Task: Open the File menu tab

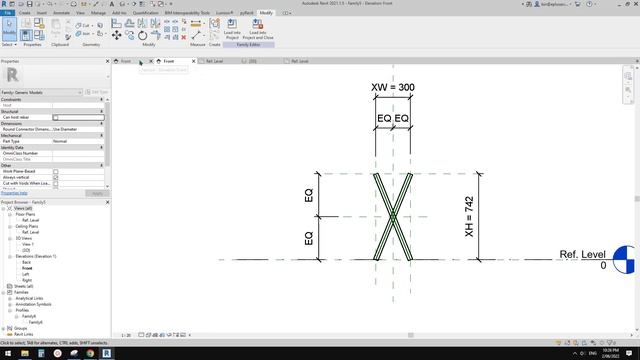Action: [x=7, y=13]
